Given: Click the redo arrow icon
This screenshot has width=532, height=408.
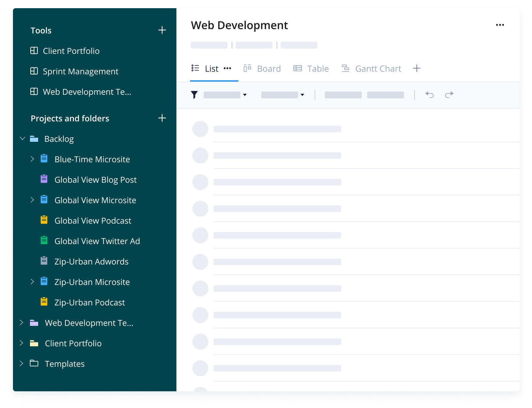Looking at the screenshot, I should pos(449,95).
